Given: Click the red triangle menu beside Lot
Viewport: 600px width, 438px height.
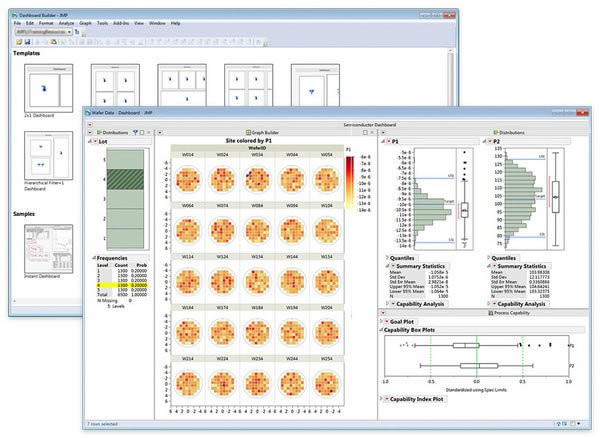Looking at the screenshot, I should pyautogui.click(x=93, y=142).
